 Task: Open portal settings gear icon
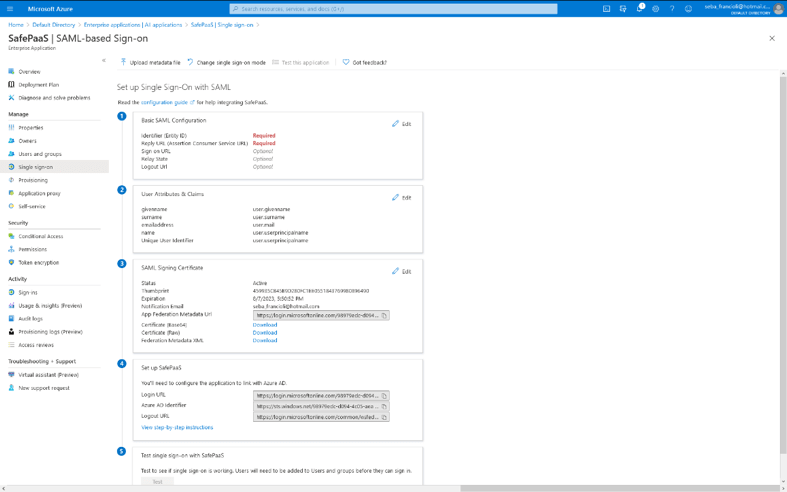tap(655, 9)
